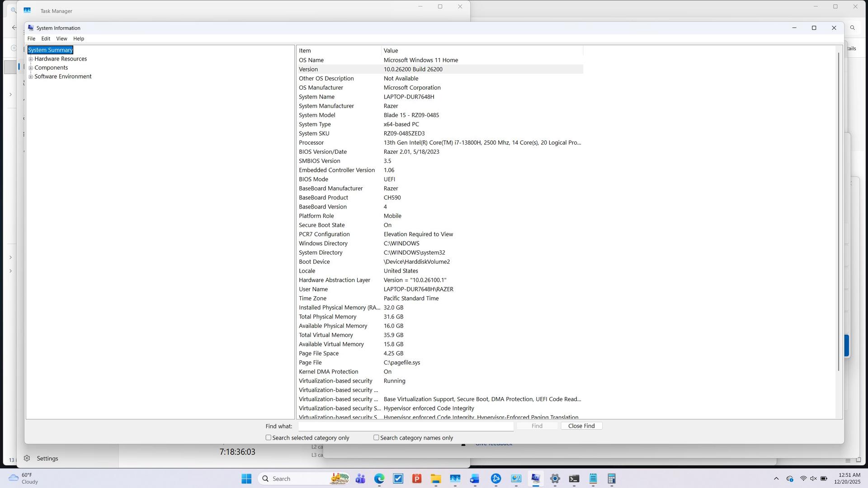This screenshot has width=868, height=488.
Task: Launch PowerPoint from the taskbar
Action: tap(416, 479)
